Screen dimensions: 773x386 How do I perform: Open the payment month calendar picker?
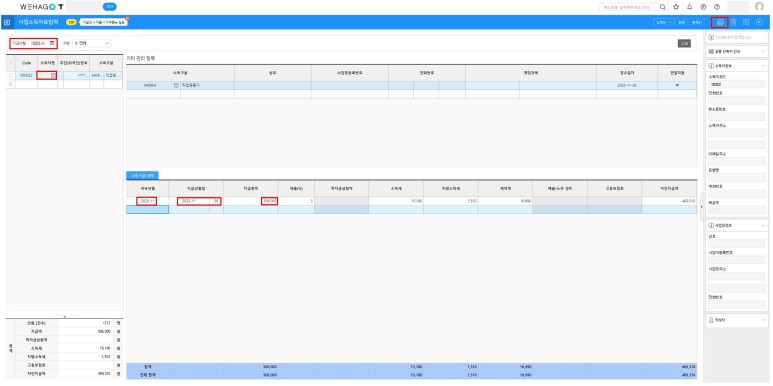52,43
